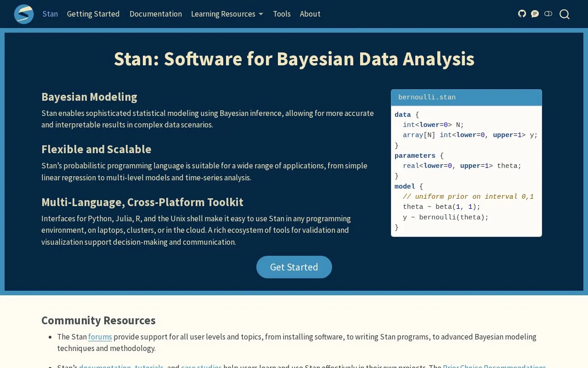Click the Community Resources heading

point(98,321)
